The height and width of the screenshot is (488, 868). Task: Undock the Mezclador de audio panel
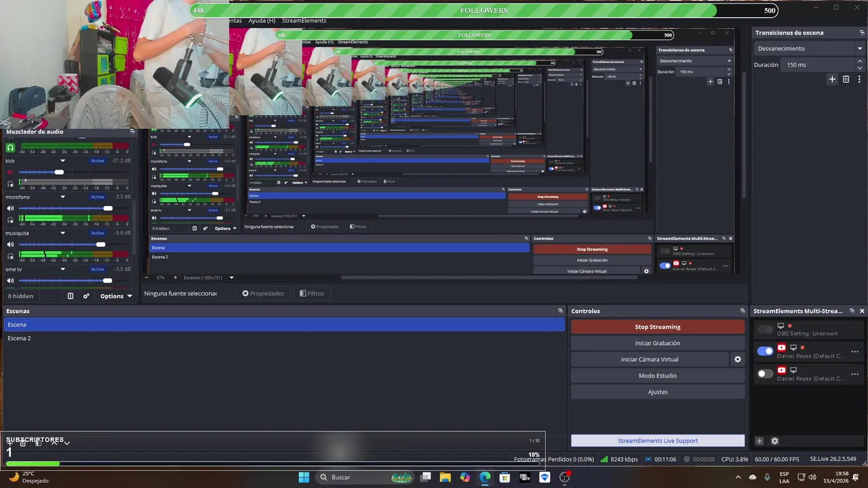132,131
